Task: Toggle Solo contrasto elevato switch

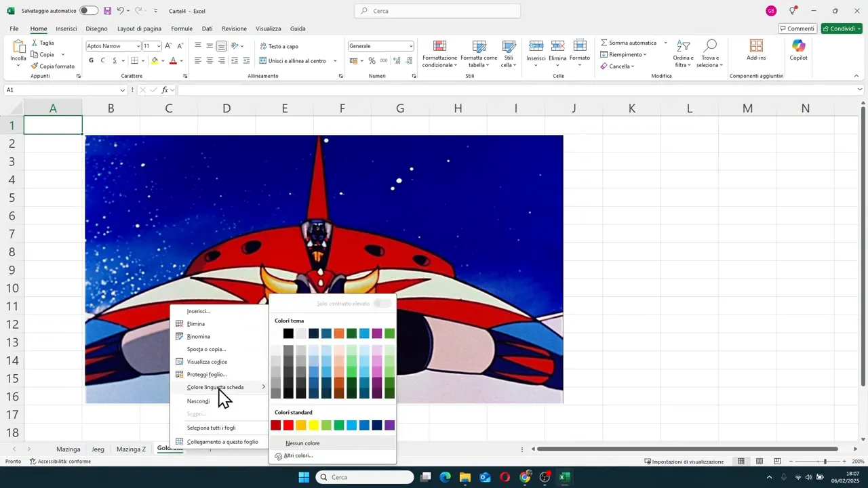Action: coord(382,304)
